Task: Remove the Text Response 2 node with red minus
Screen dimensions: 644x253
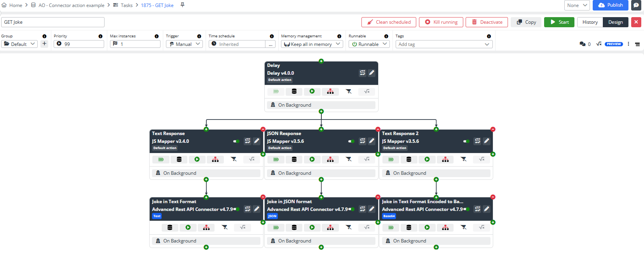Action: click(493, 129)
